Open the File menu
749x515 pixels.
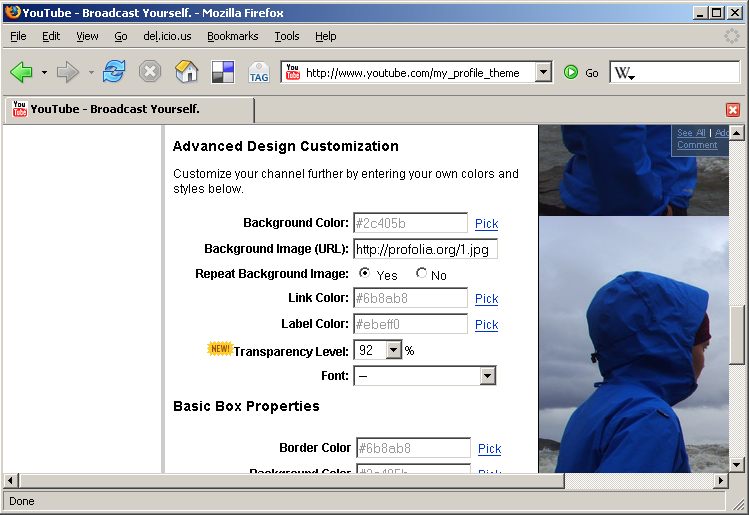[x=18, y=36]
